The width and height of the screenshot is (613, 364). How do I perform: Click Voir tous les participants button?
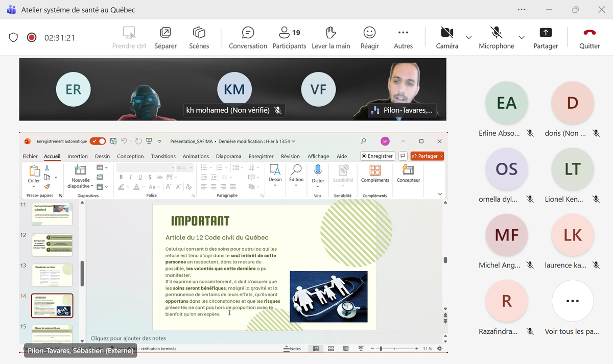[x=572, y=301]
